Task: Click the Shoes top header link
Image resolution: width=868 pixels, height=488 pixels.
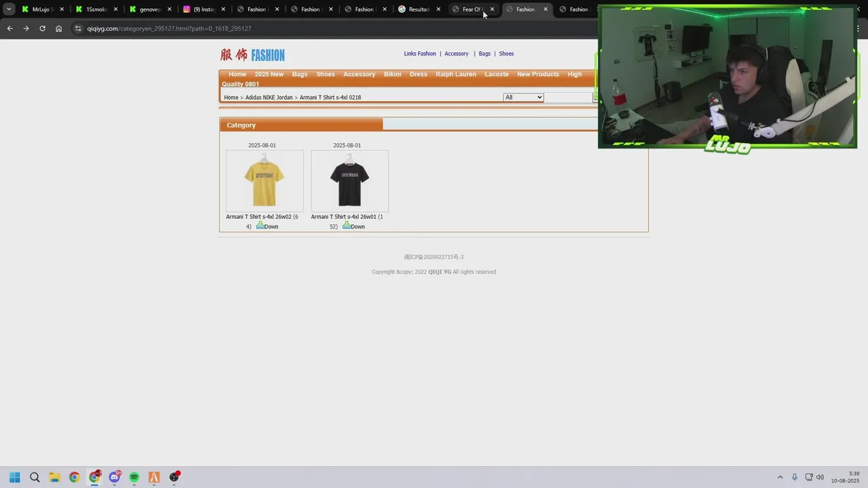Action: coord(507,54)
